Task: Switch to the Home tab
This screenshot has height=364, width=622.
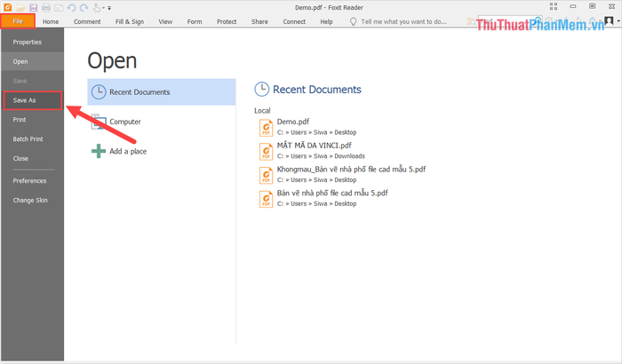Action: [51, 21]
